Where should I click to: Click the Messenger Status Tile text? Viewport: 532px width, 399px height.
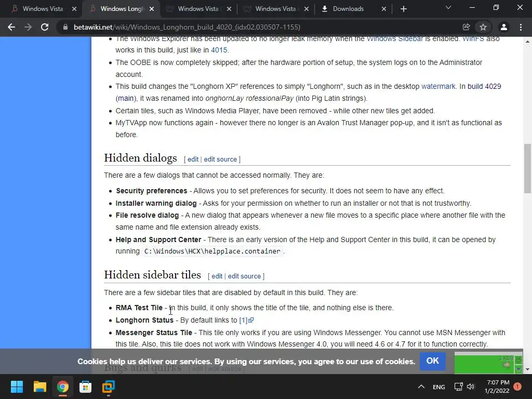point(154,332)
